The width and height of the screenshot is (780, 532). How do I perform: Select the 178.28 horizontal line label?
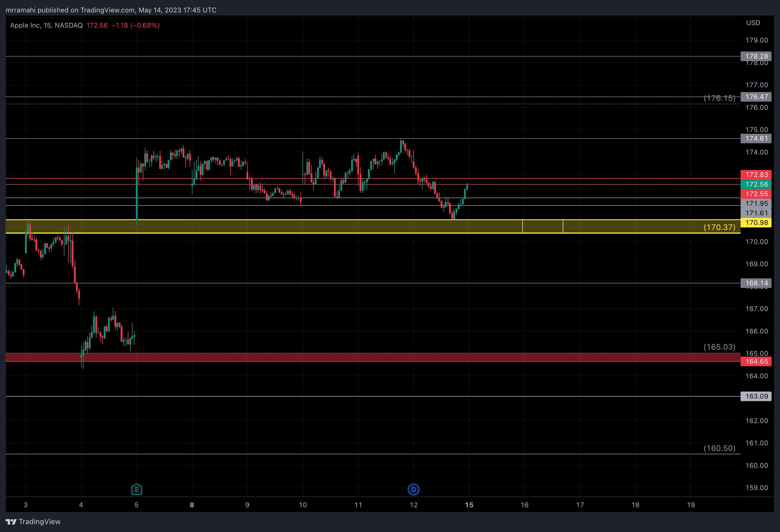pyautogui.click(x=756, y=56)
